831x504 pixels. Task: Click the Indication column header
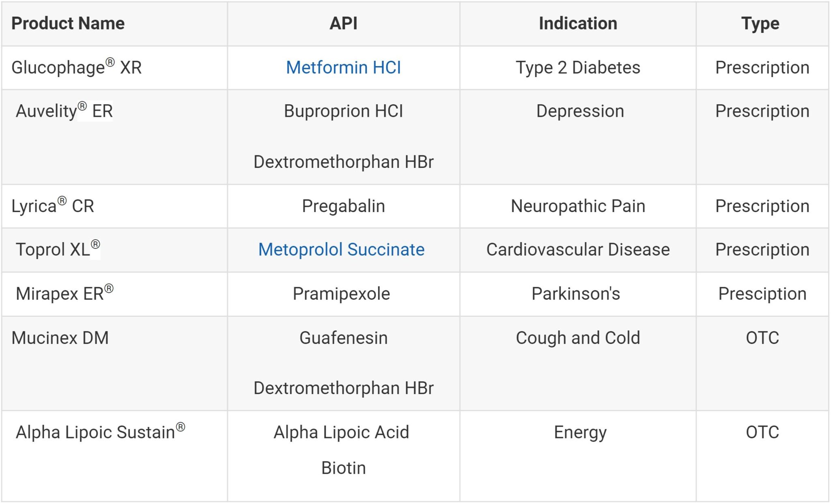click(578, 24)
